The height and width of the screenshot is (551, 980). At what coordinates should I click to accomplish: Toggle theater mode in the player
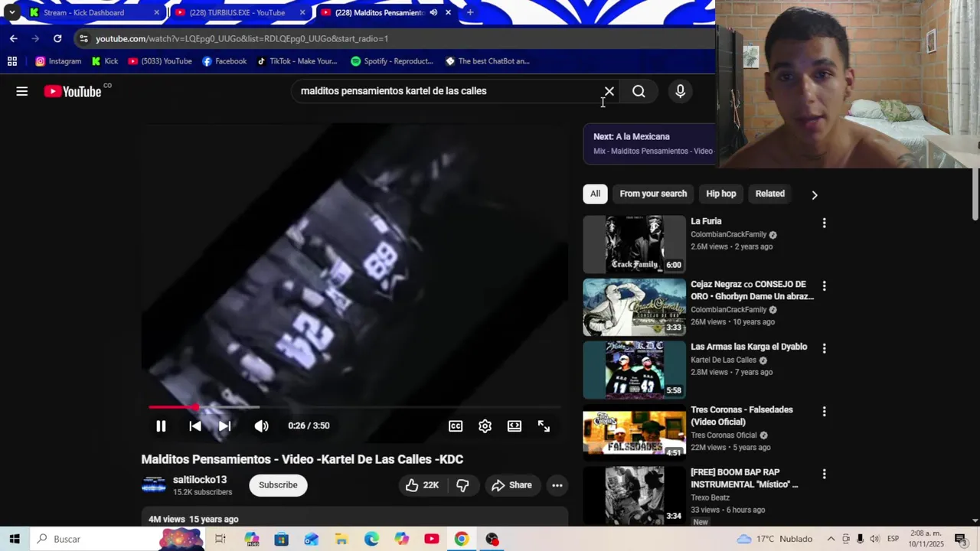click(514, 425)
